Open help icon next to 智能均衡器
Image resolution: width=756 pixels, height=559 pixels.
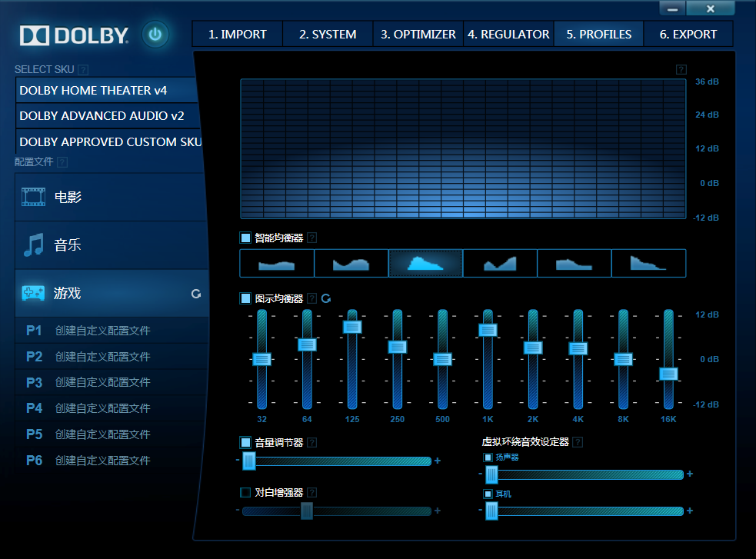click(x=312, y=238)
